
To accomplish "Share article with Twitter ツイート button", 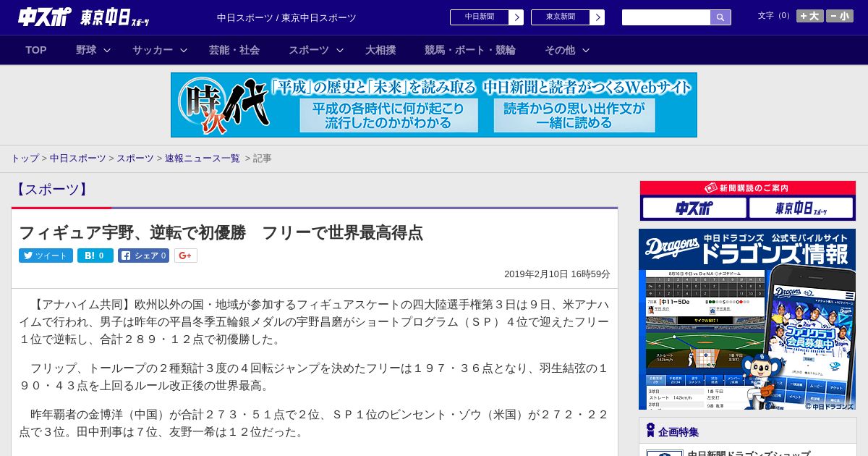I will [x=46, y=256].
